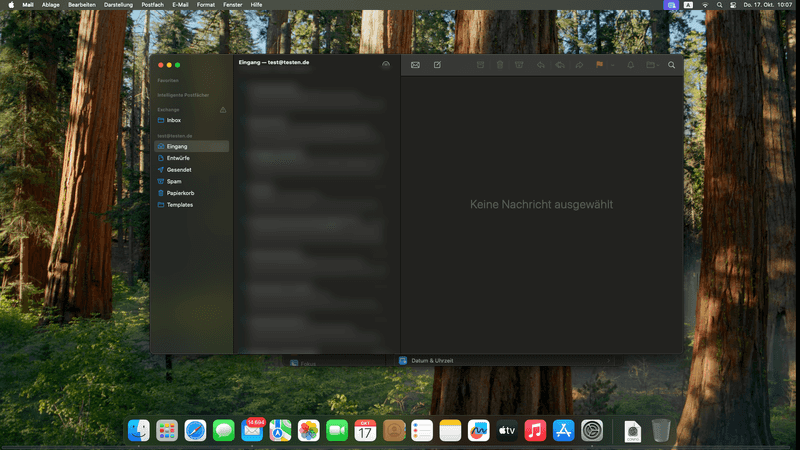Click the Get New Mail envelope icon
The height and width of the screenshot is (450, 800).
tap(415, 65)
